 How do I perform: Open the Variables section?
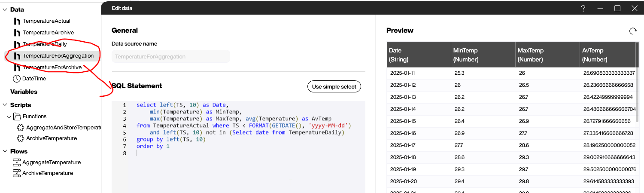click(24, 92)
